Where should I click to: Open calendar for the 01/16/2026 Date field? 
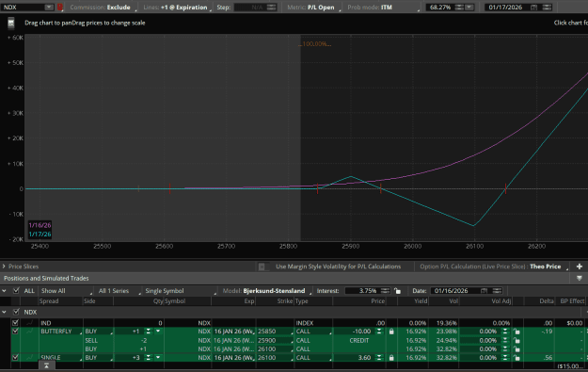click(484, 291)
